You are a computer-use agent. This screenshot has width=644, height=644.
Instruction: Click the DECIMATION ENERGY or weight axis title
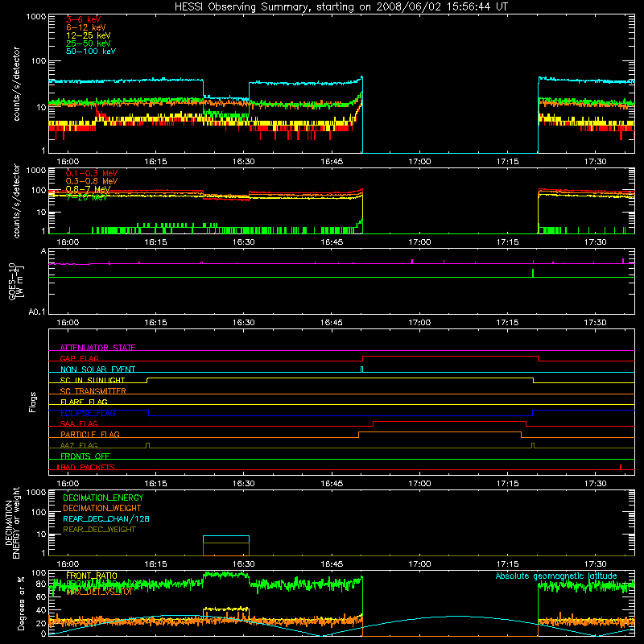pos(13,522)
